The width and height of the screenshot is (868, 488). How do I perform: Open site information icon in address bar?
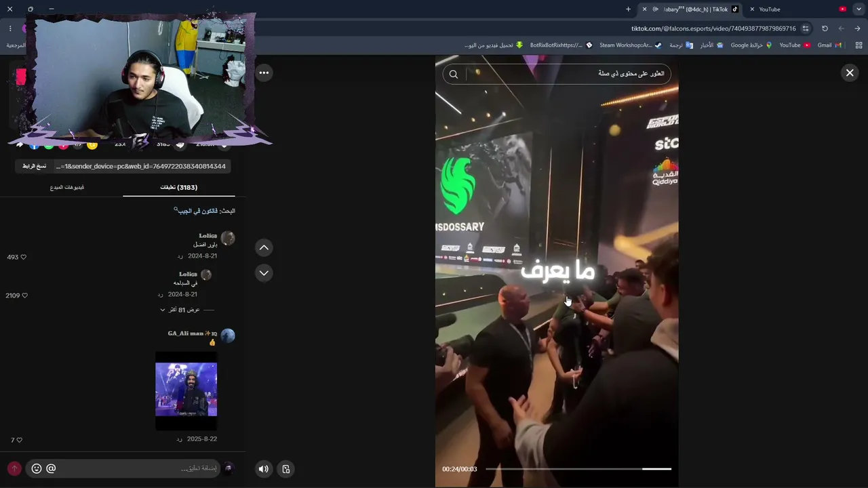pyautogui.click(x=806, y=28)
